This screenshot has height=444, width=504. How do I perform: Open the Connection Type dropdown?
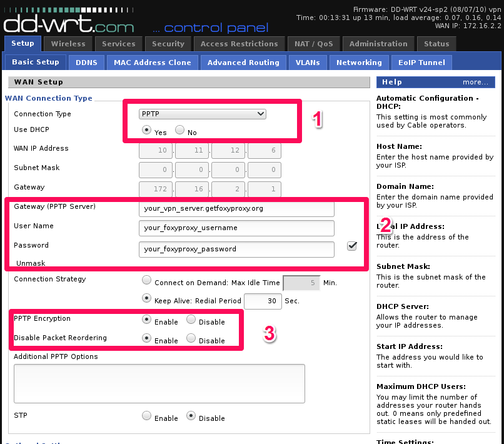(203, 114)
